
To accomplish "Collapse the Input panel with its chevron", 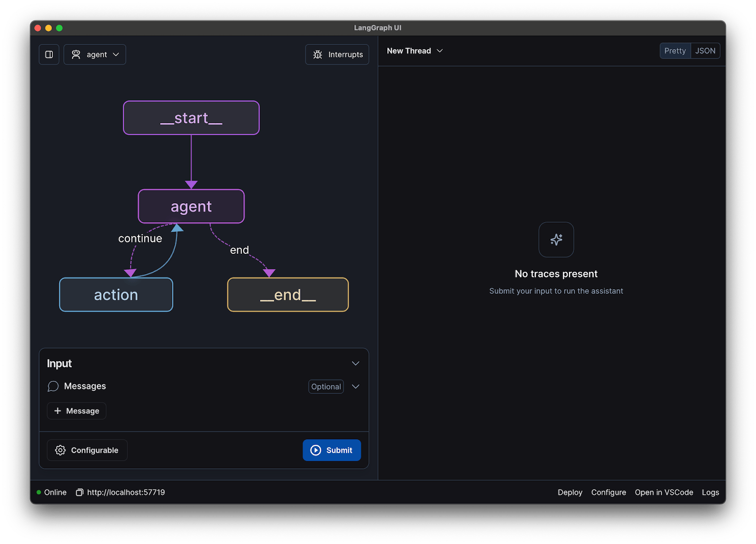I will 355,363.
